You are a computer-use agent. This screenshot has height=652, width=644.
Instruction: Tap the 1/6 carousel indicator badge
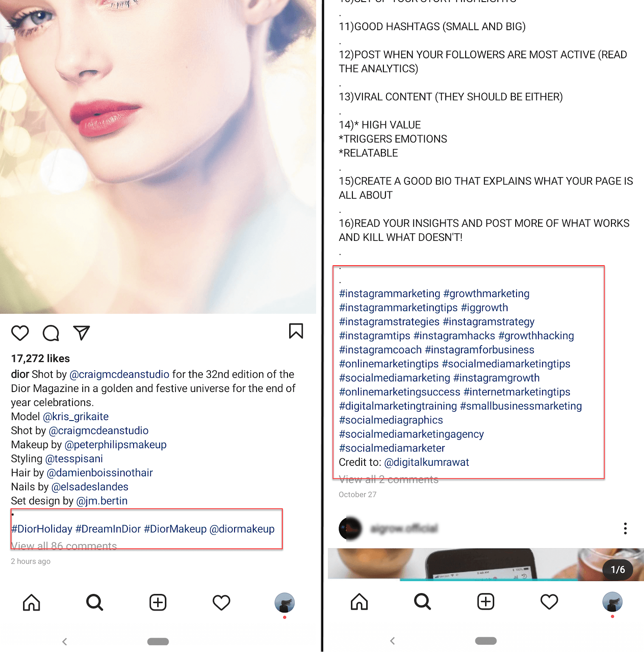coord(618,569)
